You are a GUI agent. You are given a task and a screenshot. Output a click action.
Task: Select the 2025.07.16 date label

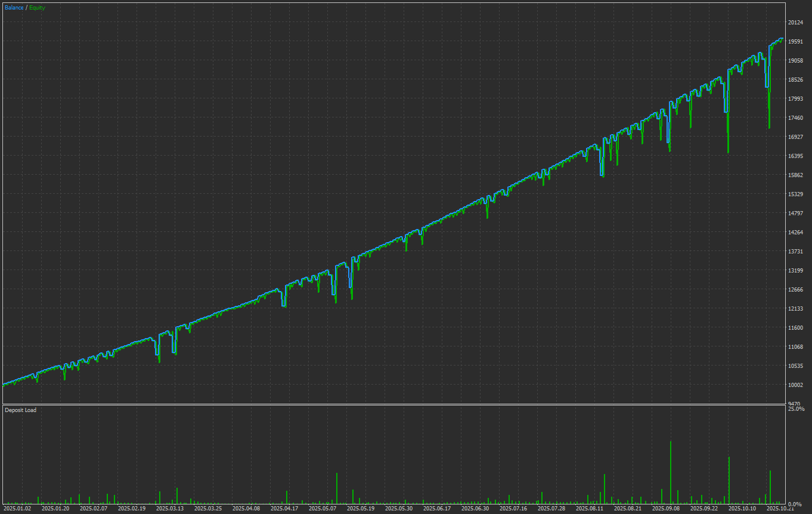pyautogui.click(x=513, y=509)
